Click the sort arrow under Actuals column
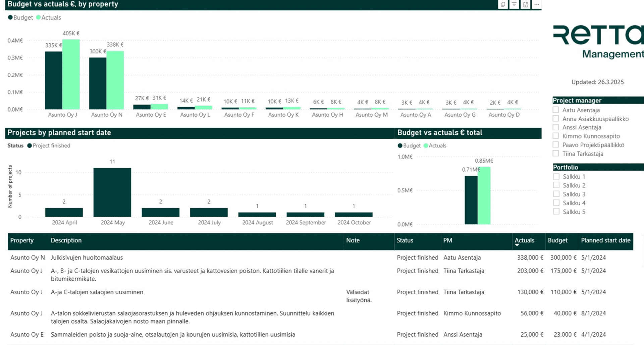Image resolution: width=644 pixels, height=345 pixels. (x=517, y=245)
